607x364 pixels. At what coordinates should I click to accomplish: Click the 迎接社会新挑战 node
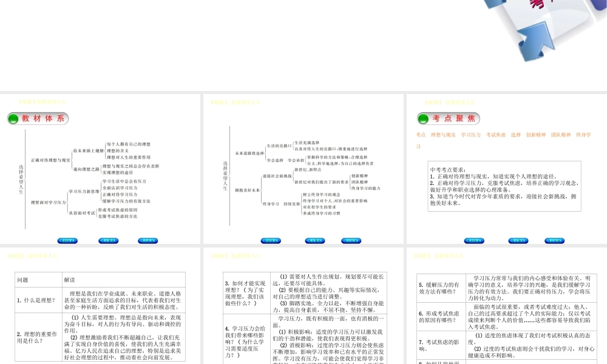pyautogui.click(x=277, y=176)
